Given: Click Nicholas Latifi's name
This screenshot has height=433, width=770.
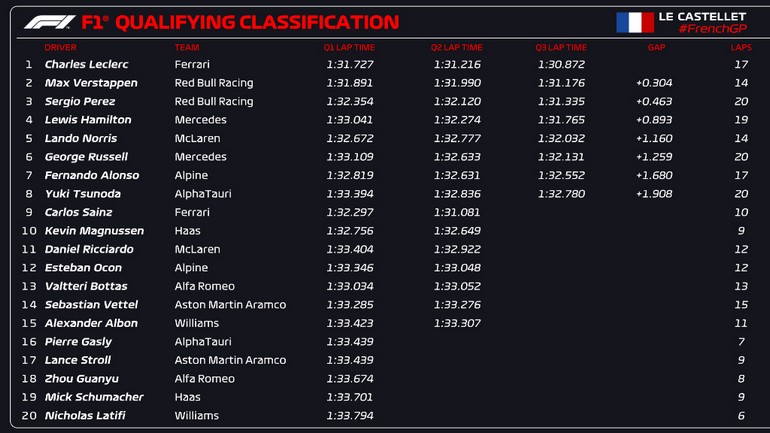Looking at the screenshot, I should tap(85, 415).
